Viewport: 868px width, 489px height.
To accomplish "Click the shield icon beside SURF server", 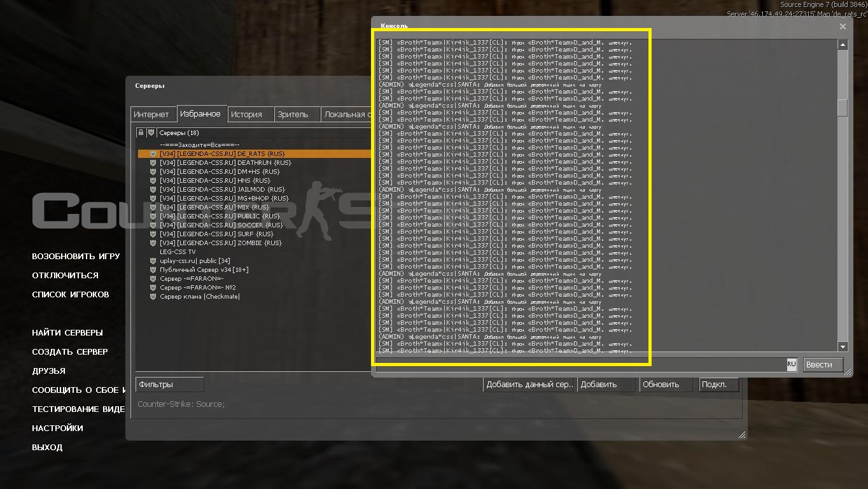I will tap(153, 234).
